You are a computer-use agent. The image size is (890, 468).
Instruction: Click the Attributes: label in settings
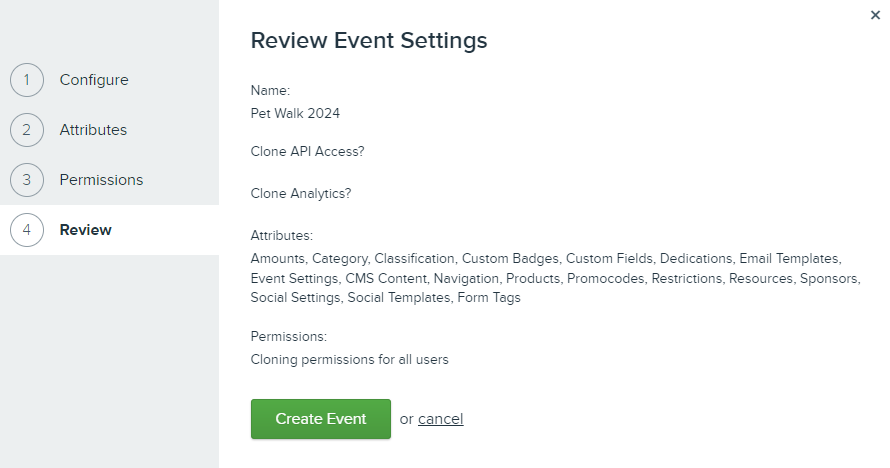pyautogui.click(x=282, y=235)
